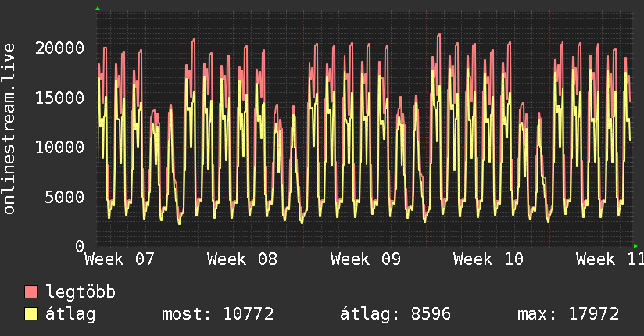Viewport: 644px width, 336px height.
Task: Click the Week 11 axis label
Action: tap(610, 259)
